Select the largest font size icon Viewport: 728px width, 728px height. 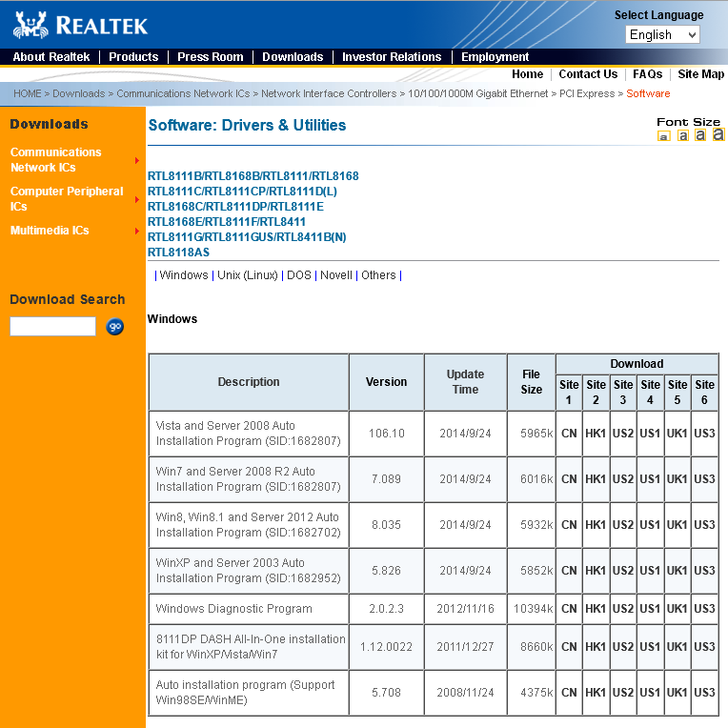click(x=718, y=134)
